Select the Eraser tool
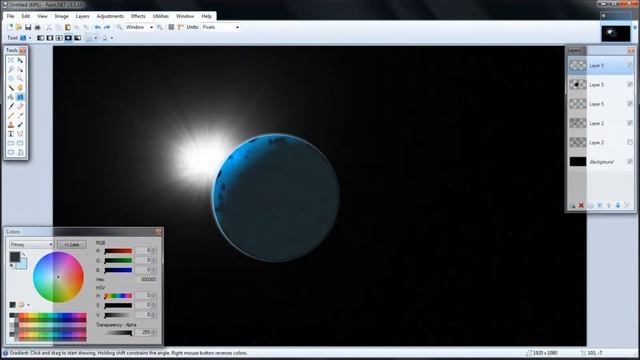 20,106
